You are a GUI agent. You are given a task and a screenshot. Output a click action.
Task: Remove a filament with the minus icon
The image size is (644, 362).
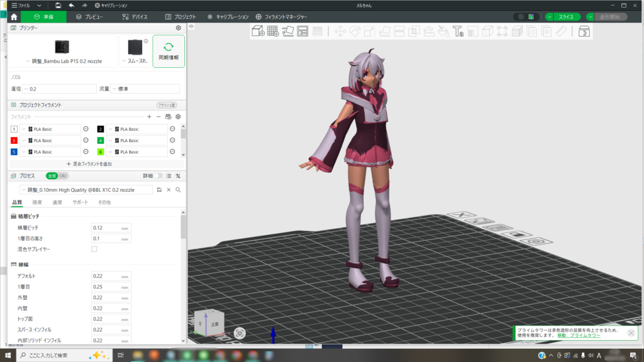(x=158, y=117)
